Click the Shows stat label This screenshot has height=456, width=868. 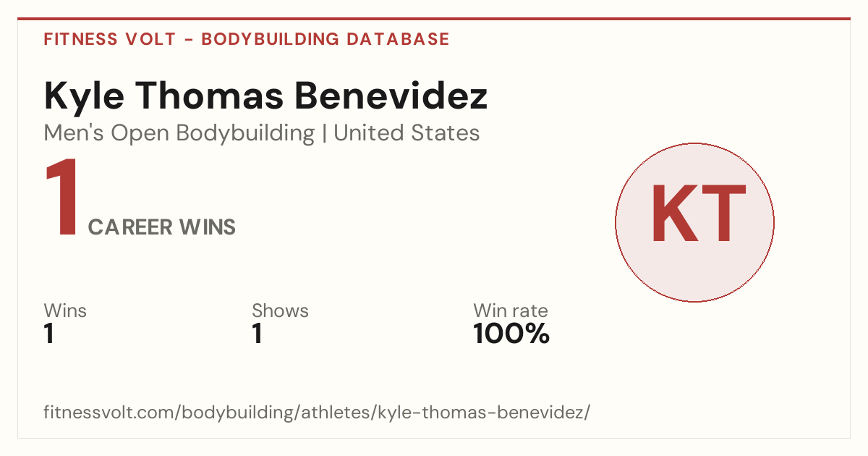[280, 311]
